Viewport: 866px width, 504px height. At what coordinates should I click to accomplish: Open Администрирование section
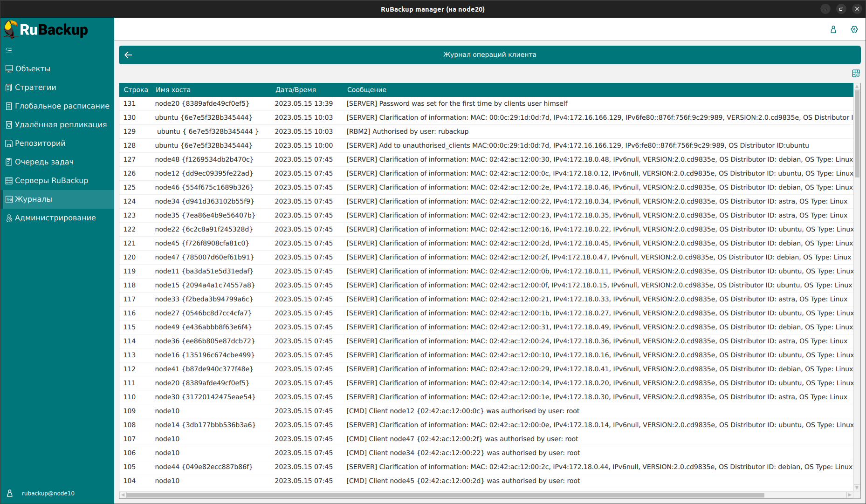coord(55,218)
